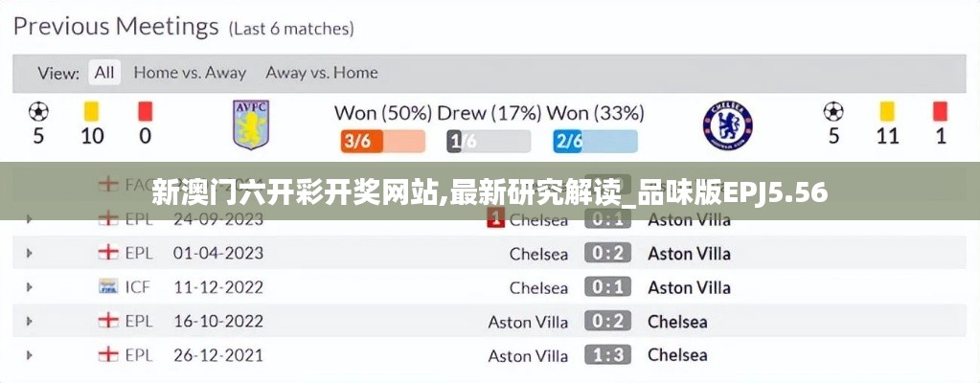Expand the 24-09-2023 match row
The image size is (980, 383).
(30, 220)
